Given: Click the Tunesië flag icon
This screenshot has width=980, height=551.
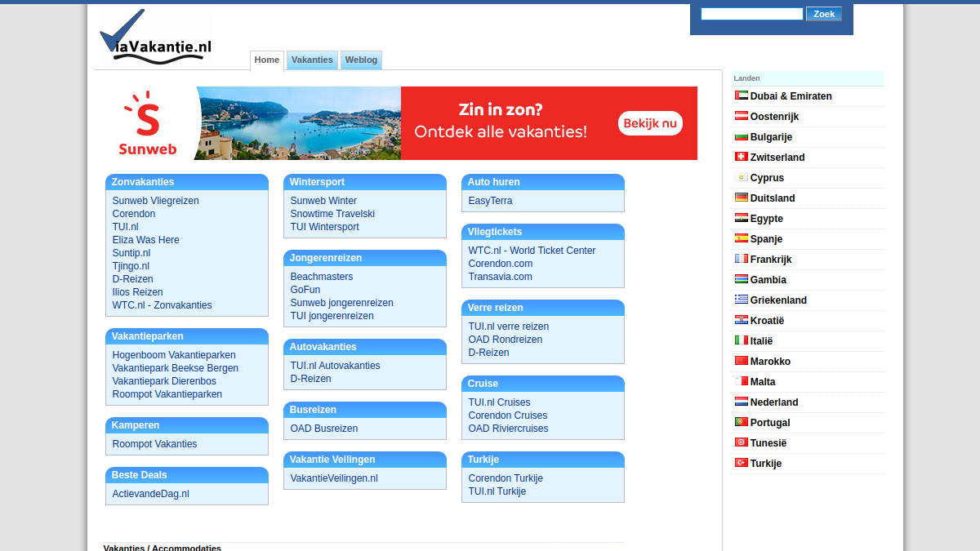Looking at the screenshot, I should coord(741,442).
